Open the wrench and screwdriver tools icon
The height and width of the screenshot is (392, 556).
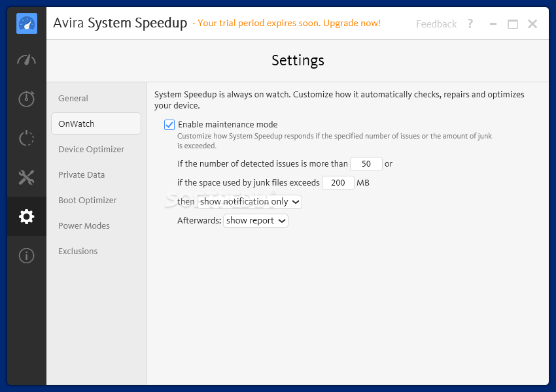click(x=27, y=177)
